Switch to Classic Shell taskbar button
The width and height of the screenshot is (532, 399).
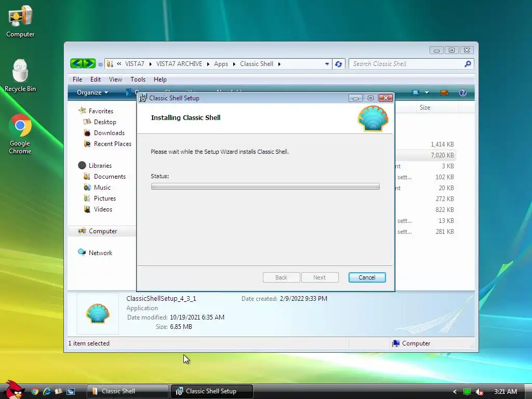click(127, 391)
